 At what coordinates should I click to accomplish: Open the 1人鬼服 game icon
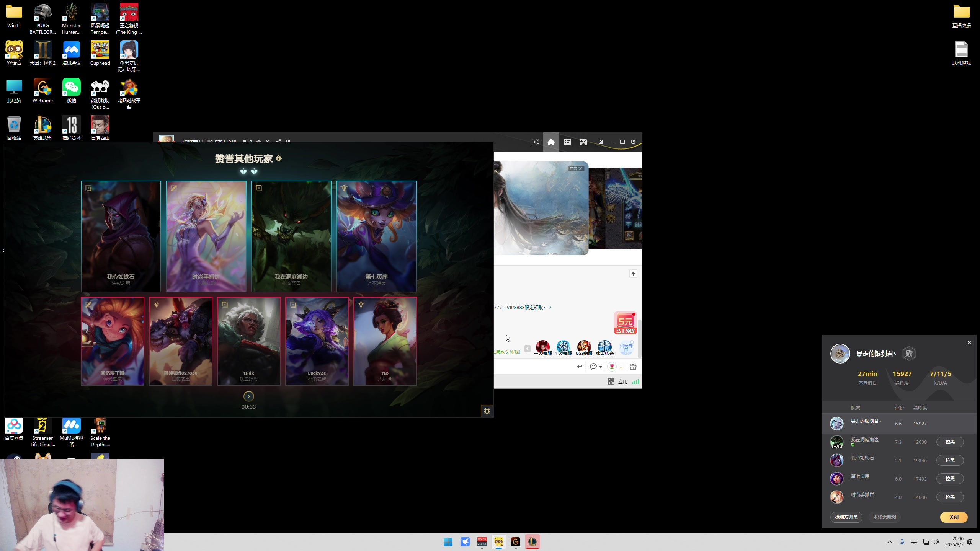pos(563,348)
